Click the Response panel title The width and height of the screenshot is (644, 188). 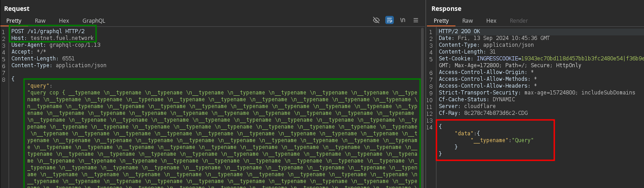pyautogui.click(x=446, y=9)
